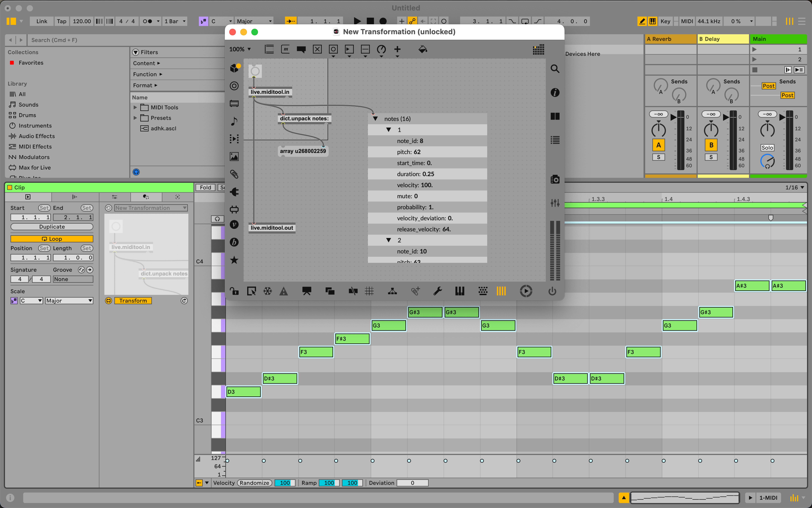Screen dimensions: 812x508
Task: Open the Content filter group
Action: [x=147, y=63]
